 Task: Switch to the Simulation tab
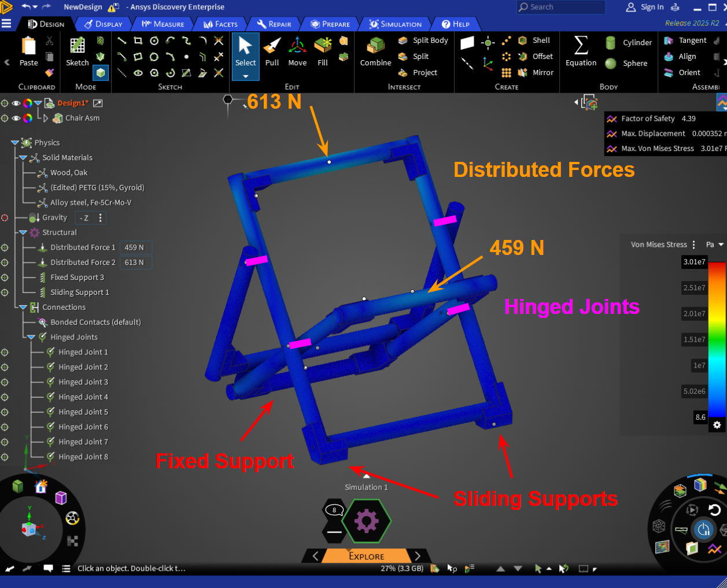click(x=396, y=24)
